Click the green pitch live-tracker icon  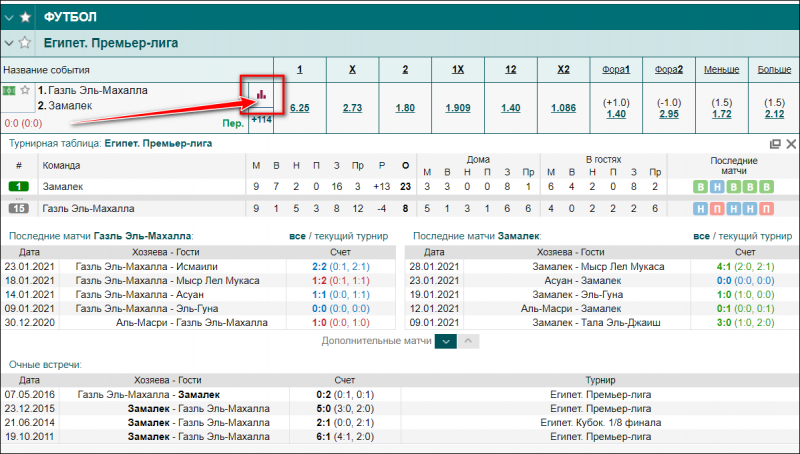9,91
